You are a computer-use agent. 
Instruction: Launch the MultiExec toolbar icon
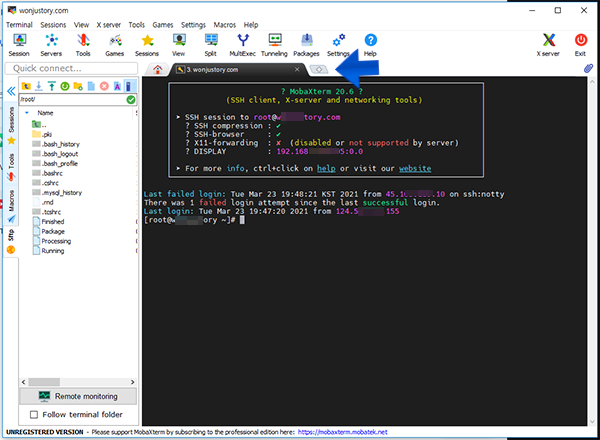pyautogui.click(x=243, y=45)
